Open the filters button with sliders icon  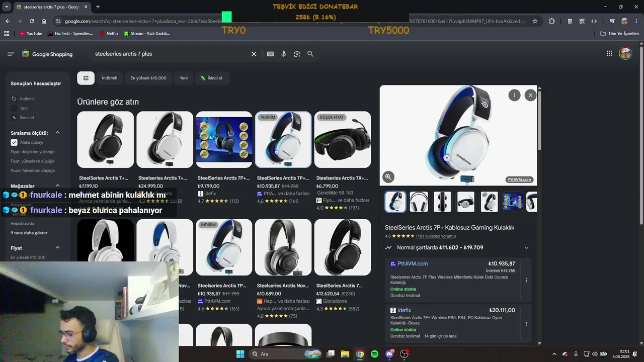[86, 78]
